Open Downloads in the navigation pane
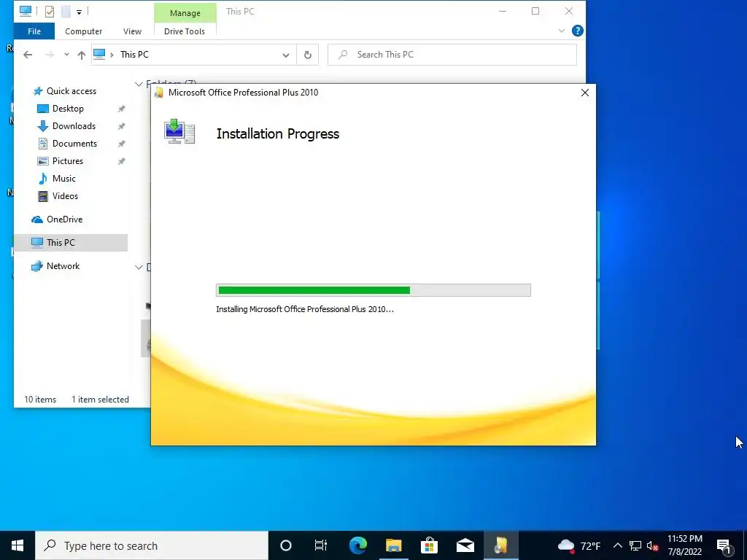Image resolution: width=747 pixels, height=560 pixels. 74,126
